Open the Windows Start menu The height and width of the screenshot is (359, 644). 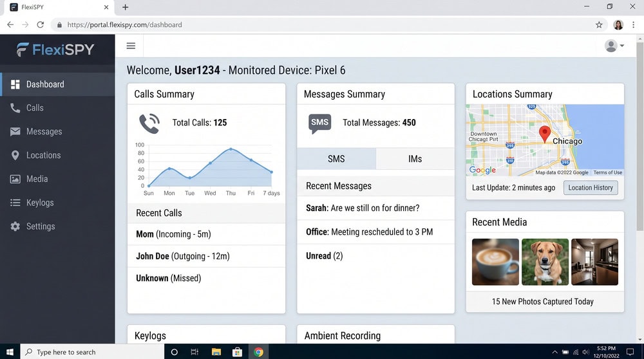[x=10, y=352]
